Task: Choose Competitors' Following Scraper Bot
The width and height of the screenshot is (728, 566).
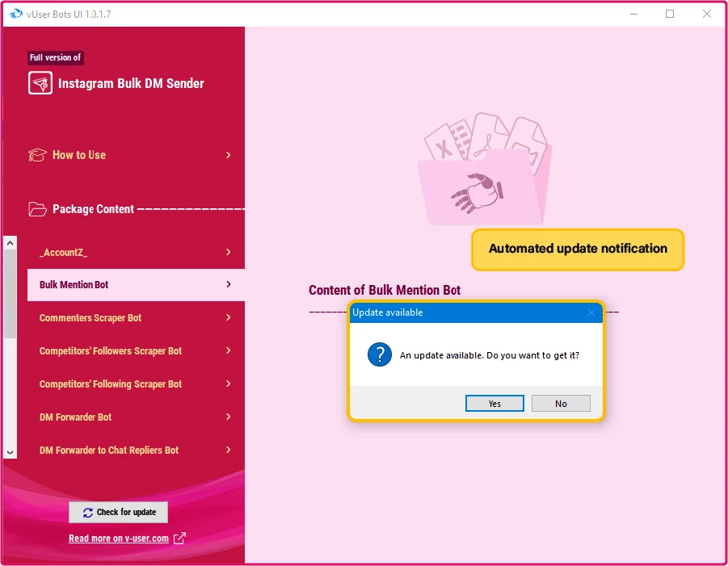Action: [x=136, y=384]
